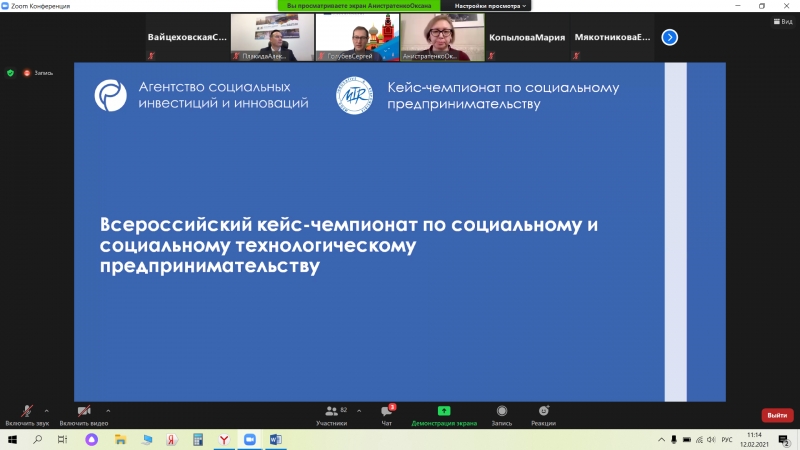Switch РУС input language
The width and height of the screenshot is (800, 450).
click(727, 439)
